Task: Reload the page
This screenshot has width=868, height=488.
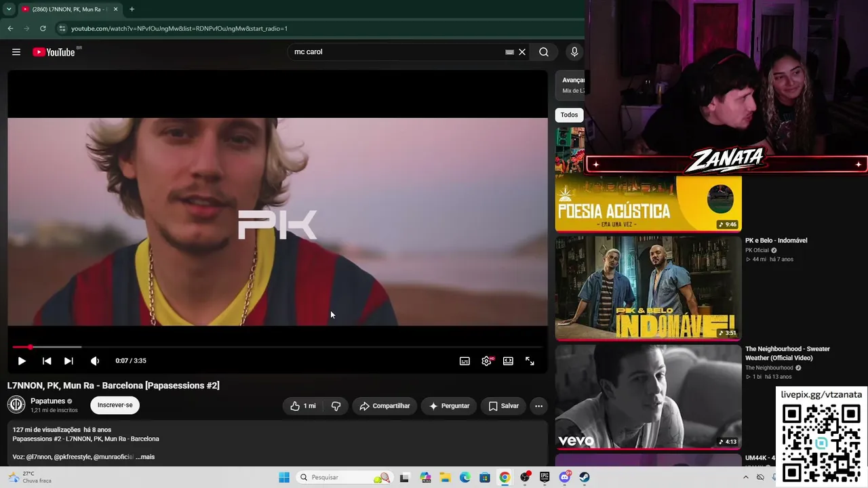Action: (43, 28)
